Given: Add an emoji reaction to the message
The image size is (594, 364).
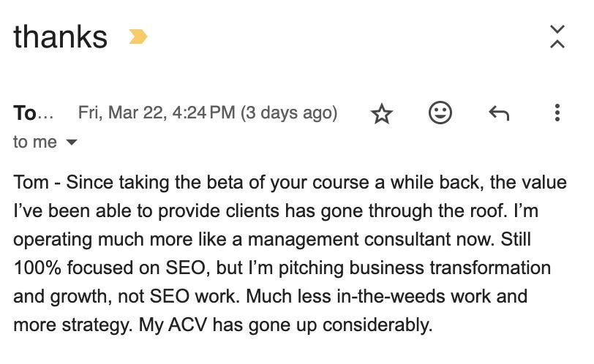Looking at the screenshot, I should coord(440,113).
